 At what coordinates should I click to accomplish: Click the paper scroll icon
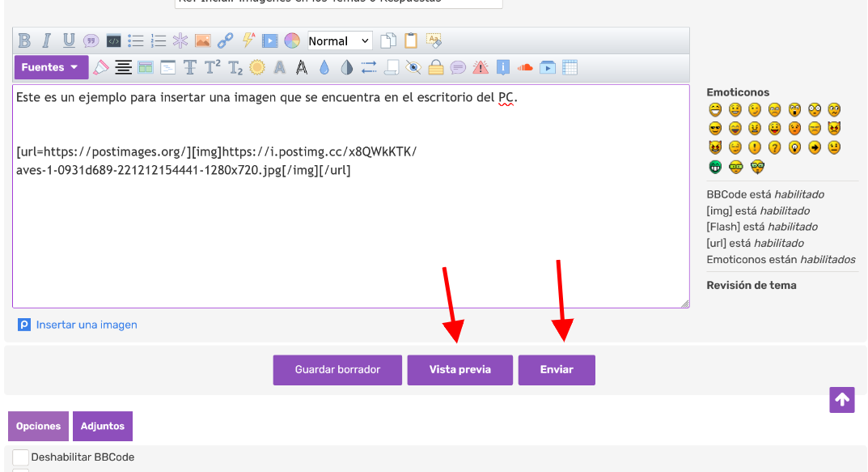392,67
